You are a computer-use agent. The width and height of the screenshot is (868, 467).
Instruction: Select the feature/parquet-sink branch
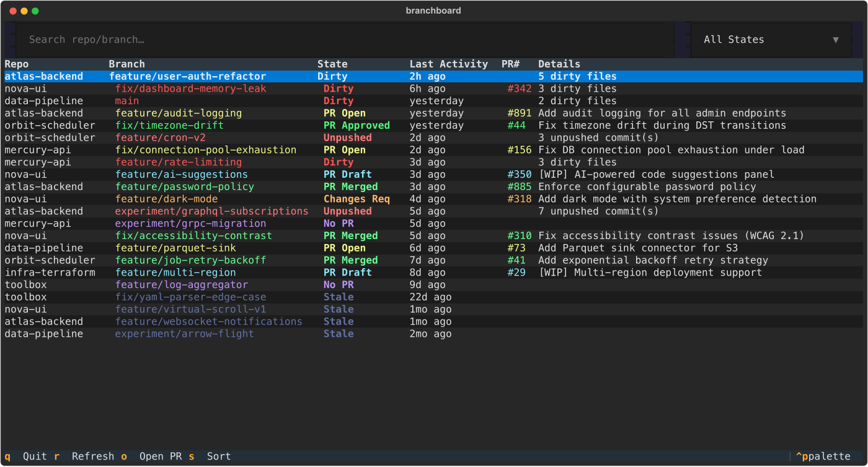coord(175,248)
